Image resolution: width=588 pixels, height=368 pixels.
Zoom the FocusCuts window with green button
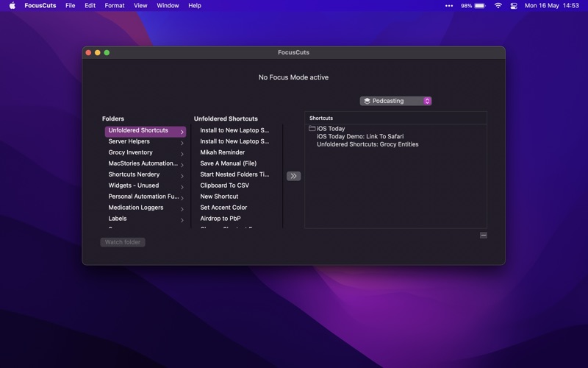pos(107,52)
